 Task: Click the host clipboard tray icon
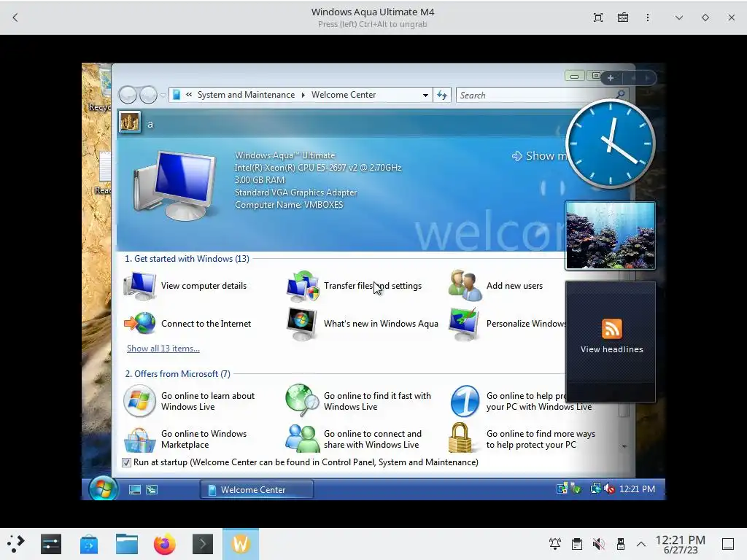(576, 544)
